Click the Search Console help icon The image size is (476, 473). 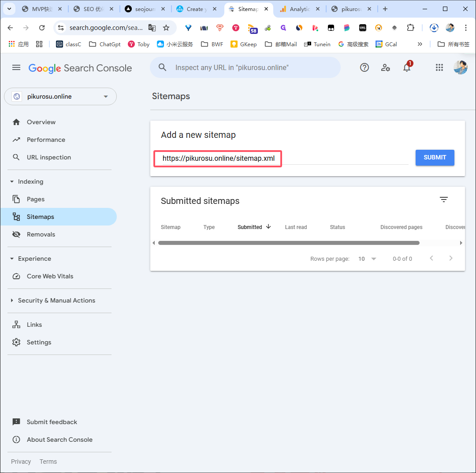(x=364, y=68)
